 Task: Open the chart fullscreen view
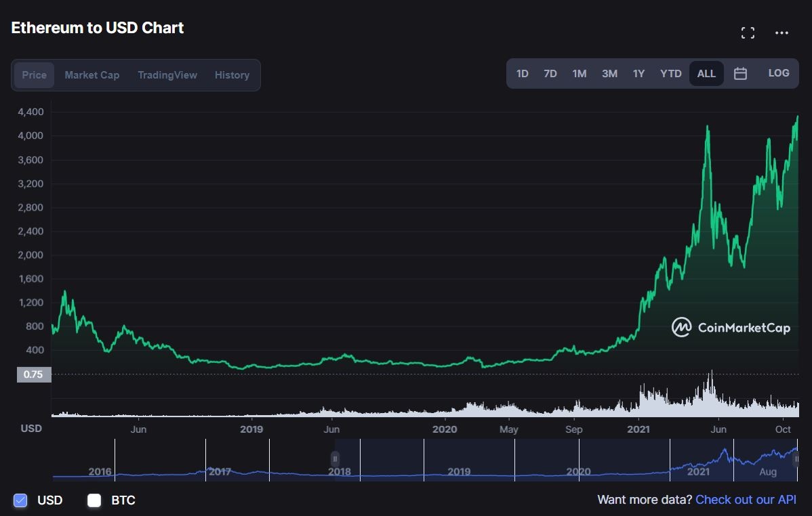click(x=748, y=32)
